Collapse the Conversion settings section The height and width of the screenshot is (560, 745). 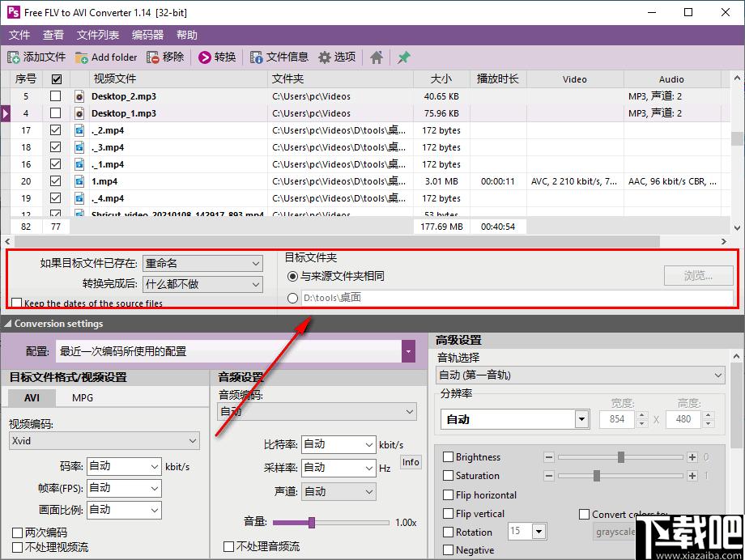(8, 324)
